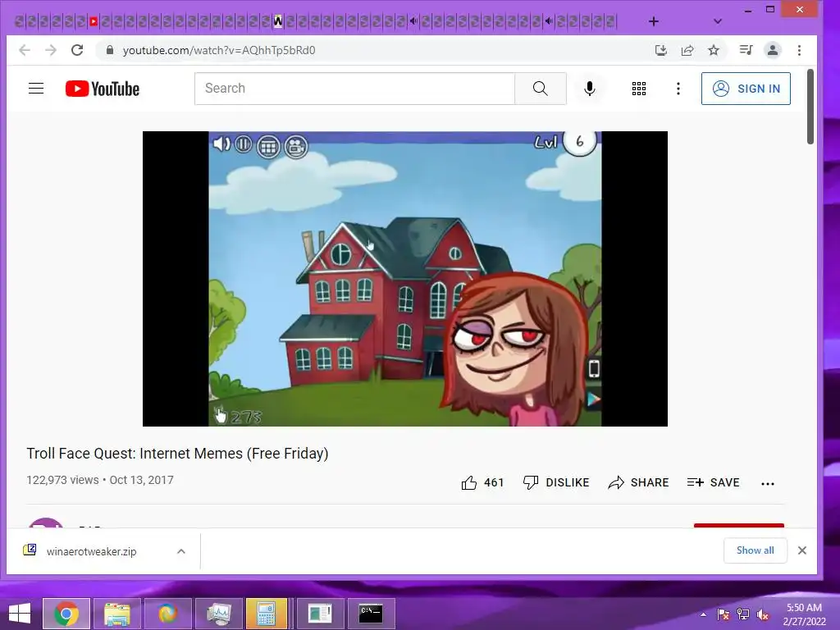Open the YouTube guide hamburger menu

[36, 89]
